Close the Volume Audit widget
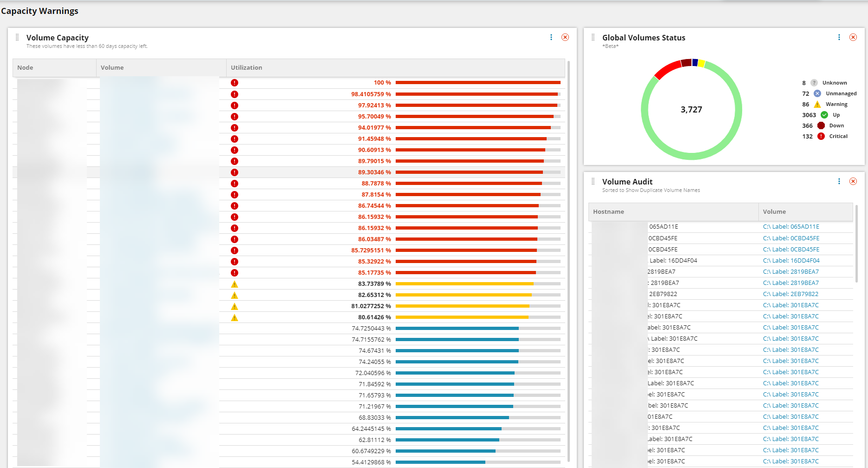 coord(853,181)
